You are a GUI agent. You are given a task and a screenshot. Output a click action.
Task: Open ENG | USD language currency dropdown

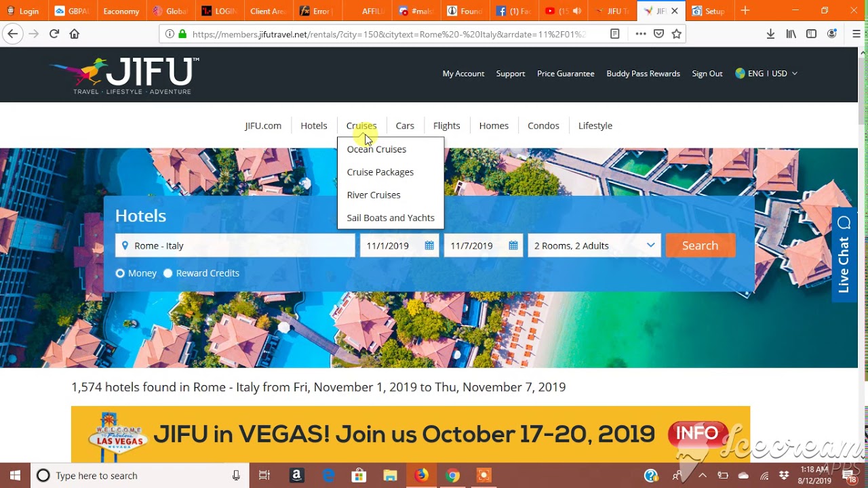click(x=766, y=73)
